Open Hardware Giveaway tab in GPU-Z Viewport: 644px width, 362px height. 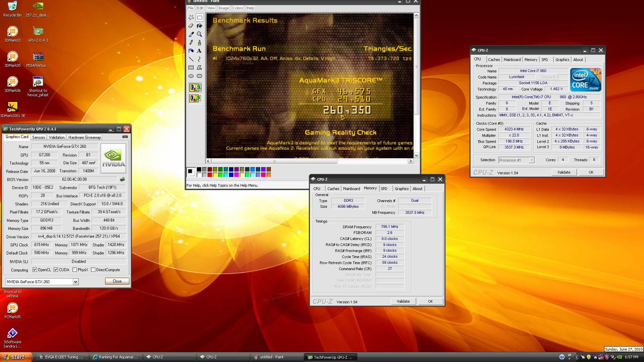(85, 137)
